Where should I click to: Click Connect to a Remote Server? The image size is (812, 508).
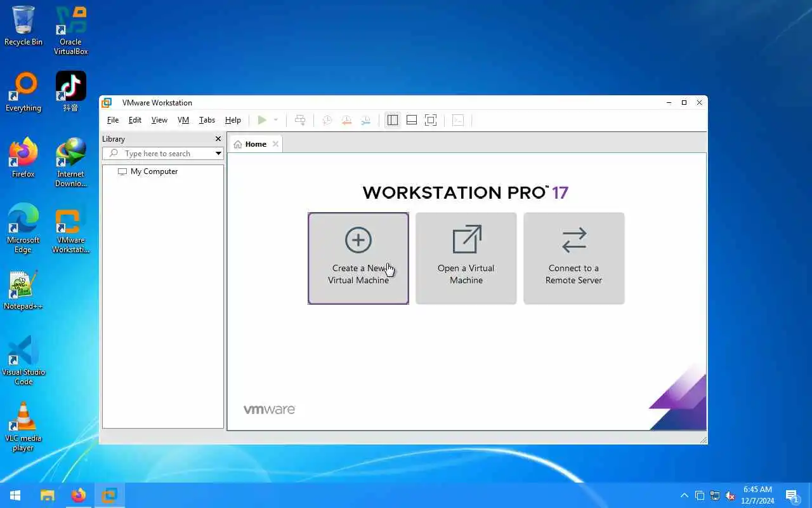click(574, 258)
